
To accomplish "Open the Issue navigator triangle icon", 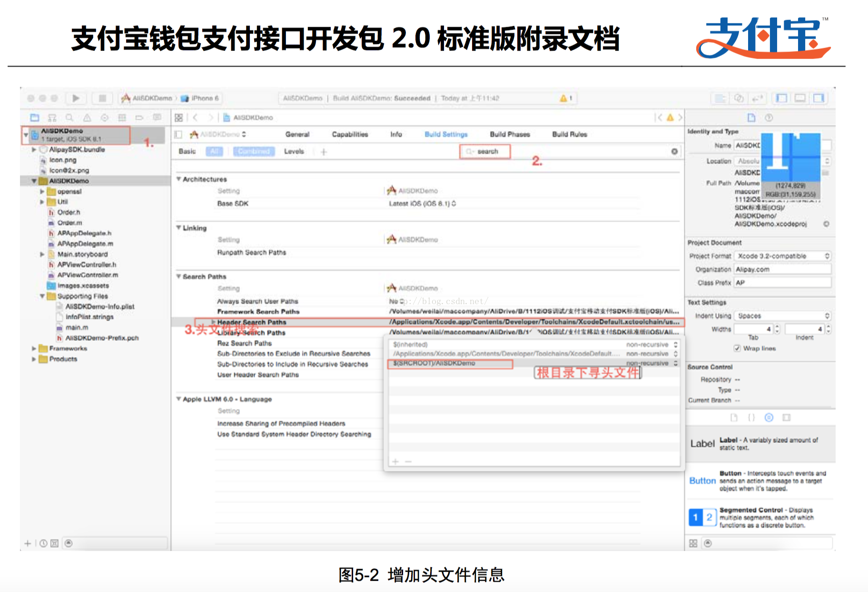I will point(87,118).
